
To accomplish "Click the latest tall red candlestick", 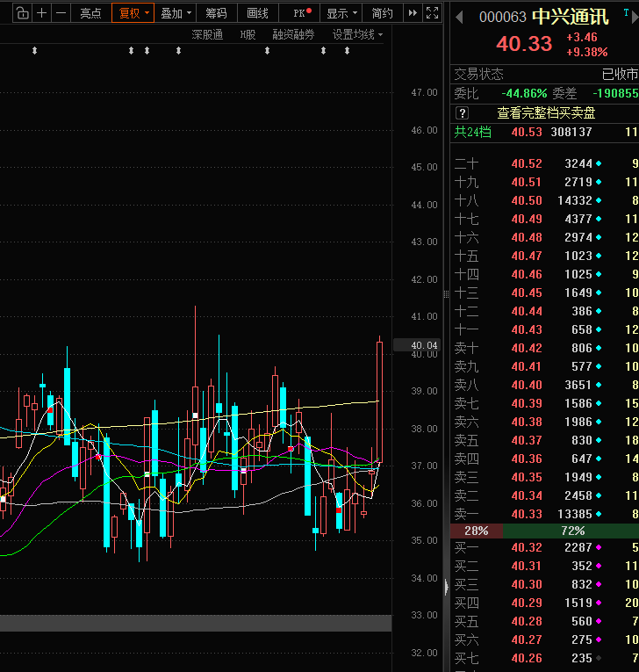I will coord(379,402).
